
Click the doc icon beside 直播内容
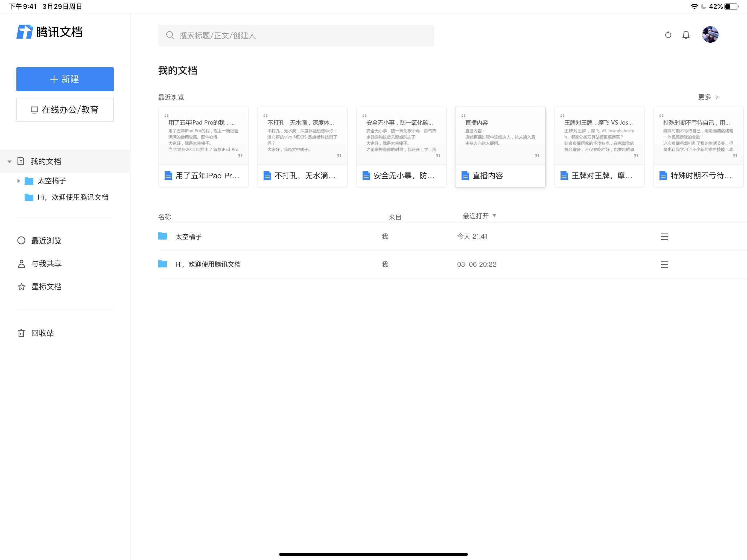(x=465, y=175)
